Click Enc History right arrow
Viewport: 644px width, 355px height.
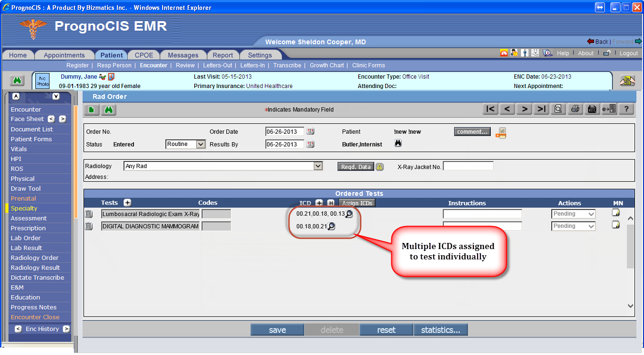[x=66, y=329]
